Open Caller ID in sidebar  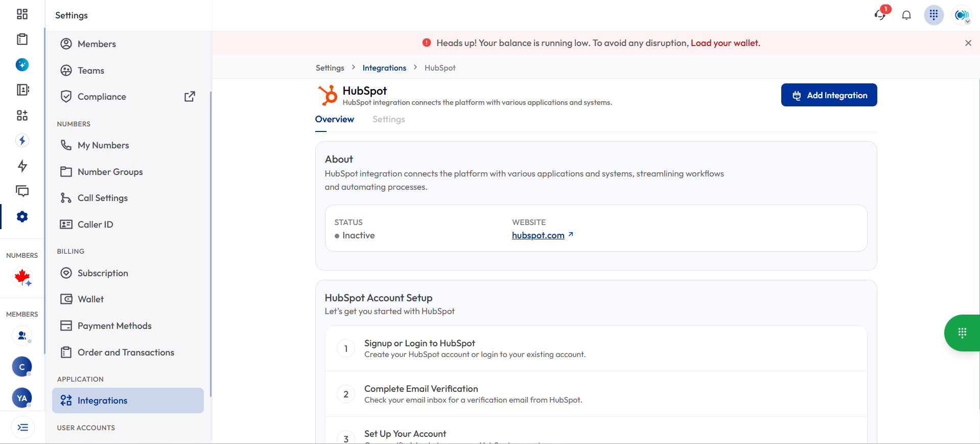128,225
